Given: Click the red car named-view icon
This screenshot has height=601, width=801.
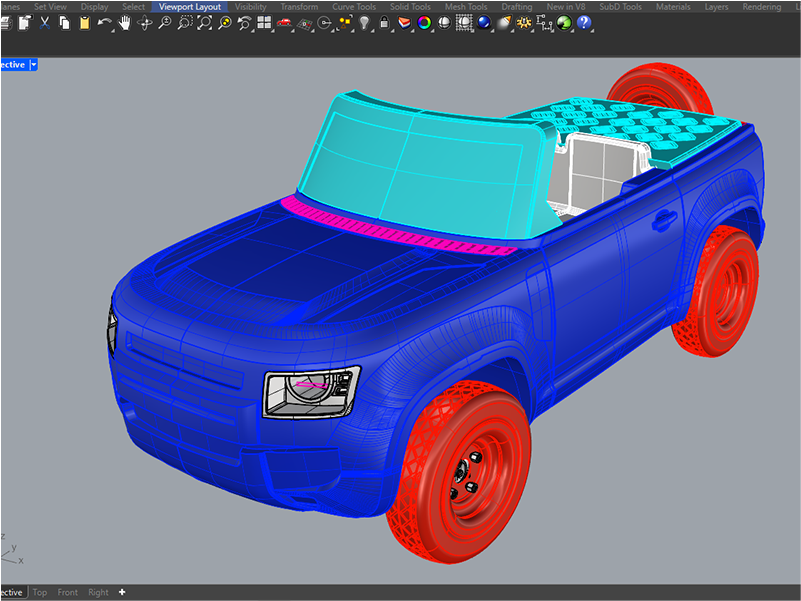Looking at the screenshot, I should click(285, 22).
